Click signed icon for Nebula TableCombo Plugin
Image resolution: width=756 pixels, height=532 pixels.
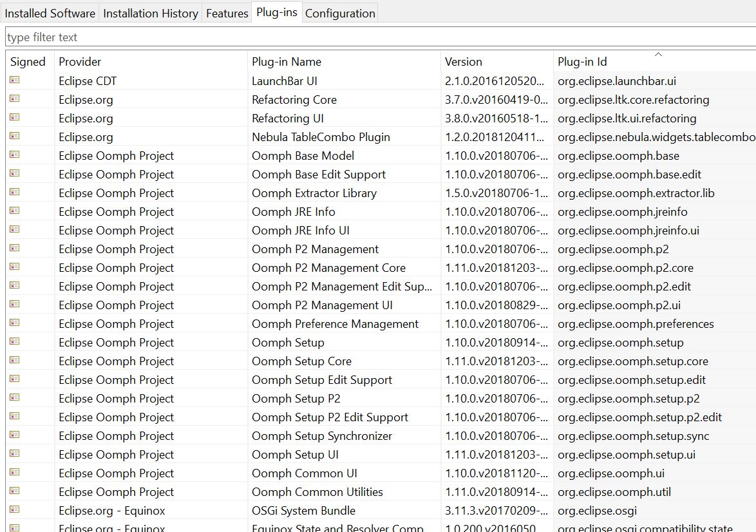14,136
